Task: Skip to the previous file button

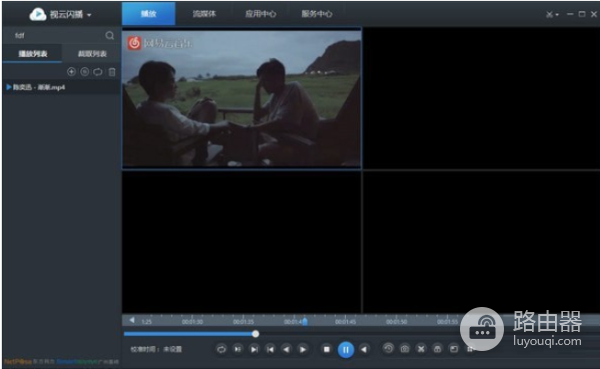Action: [x=270, y=349]
